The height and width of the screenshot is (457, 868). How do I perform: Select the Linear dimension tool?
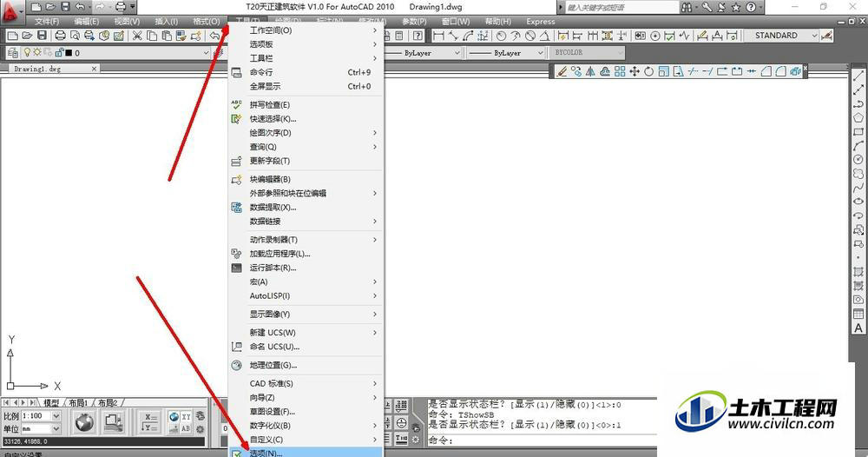coord(438,36)
